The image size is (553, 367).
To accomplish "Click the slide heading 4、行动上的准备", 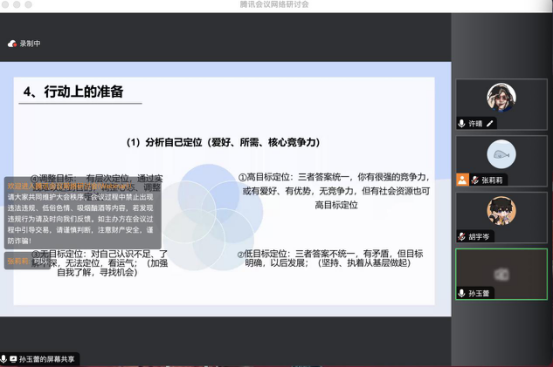I will (x=73, y=92).
